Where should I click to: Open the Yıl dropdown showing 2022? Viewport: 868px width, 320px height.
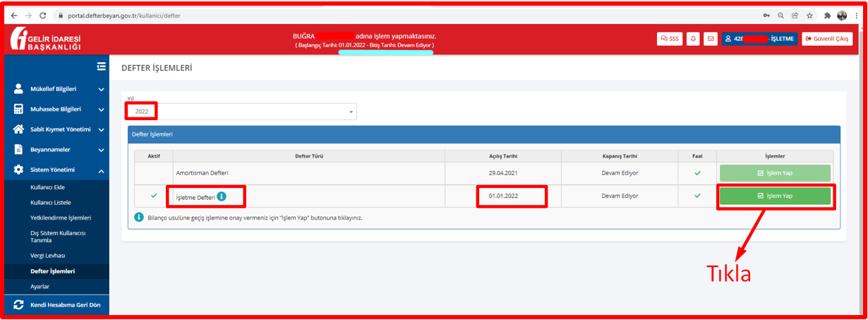click(241, 112)
